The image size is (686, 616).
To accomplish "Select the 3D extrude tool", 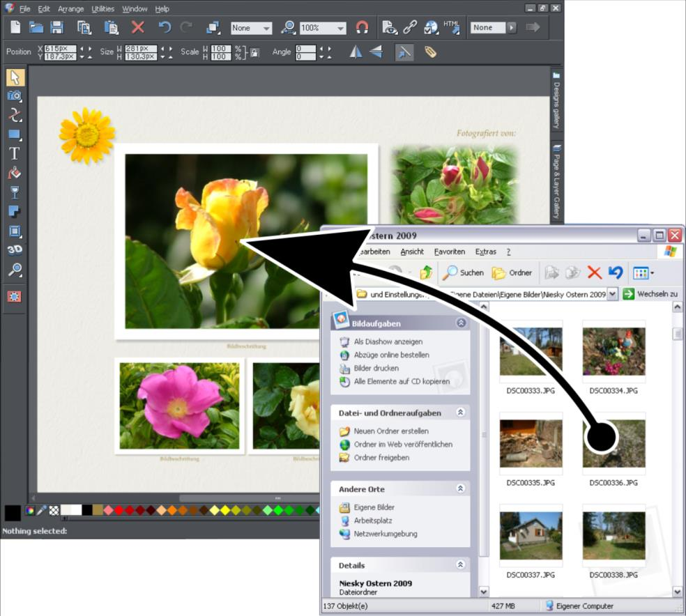I will [15, 250].
